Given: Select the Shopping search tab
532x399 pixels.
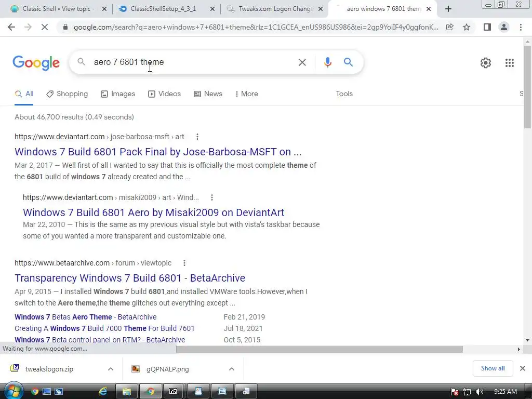Looking at the screenshot, I should point(67,94).
